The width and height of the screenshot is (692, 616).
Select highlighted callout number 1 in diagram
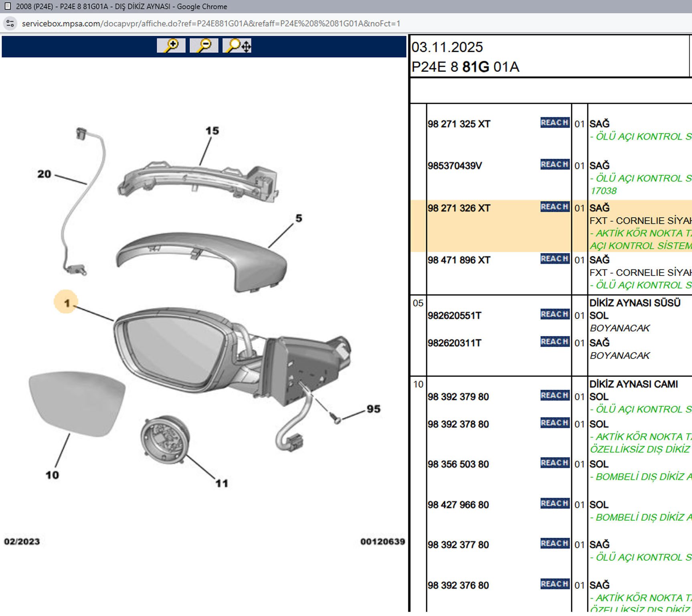(x=67, y=303)
